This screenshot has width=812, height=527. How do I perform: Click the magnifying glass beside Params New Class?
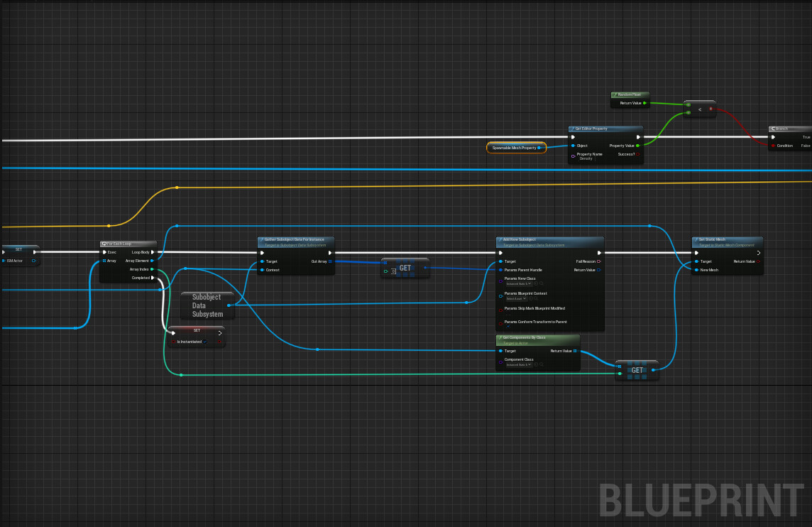click(x=542, y=283)
